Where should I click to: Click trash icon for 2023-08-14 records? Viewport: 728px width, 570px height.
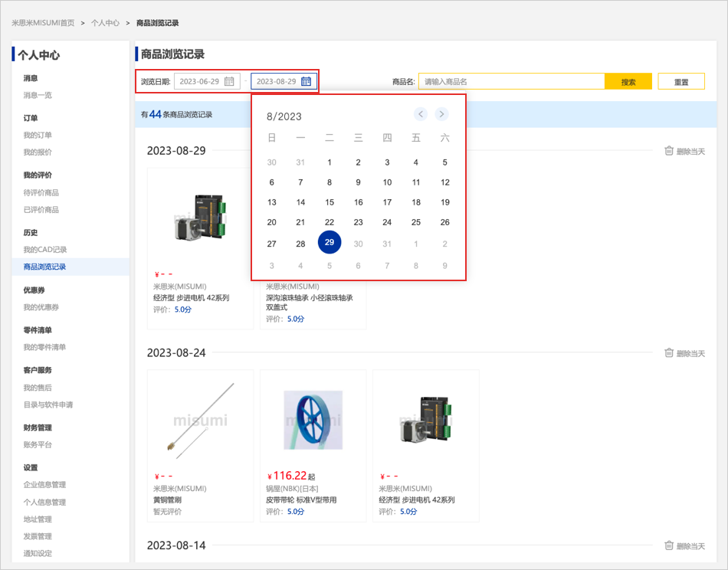pos(669,545)
